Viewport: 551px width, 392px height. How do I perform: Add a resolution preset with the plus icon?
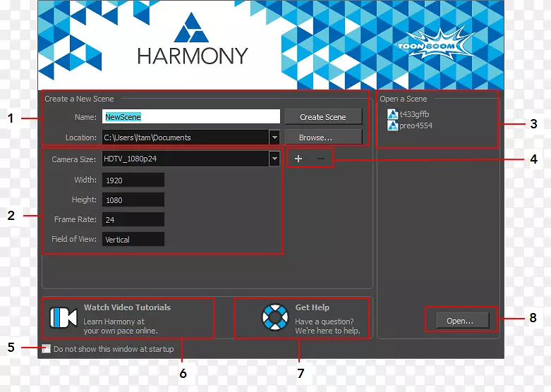point(298,159)
